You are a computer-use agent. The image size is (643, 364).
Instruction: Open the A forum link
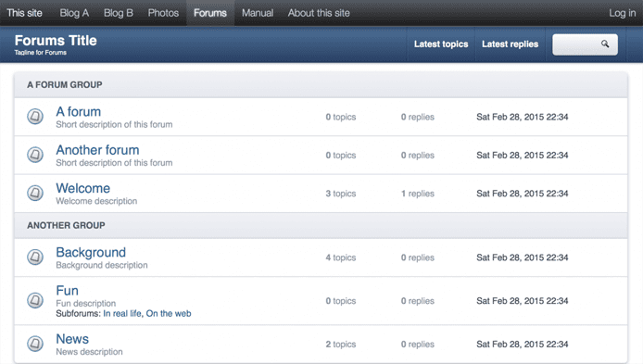click(x=79, y=111)
